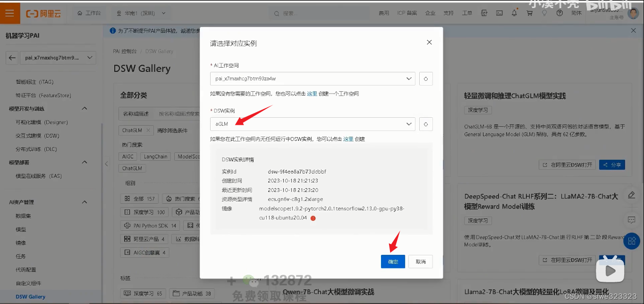The image size is (644, 304).
Task: Open 可视化建模 (Designer)
Action: [42, 122]
